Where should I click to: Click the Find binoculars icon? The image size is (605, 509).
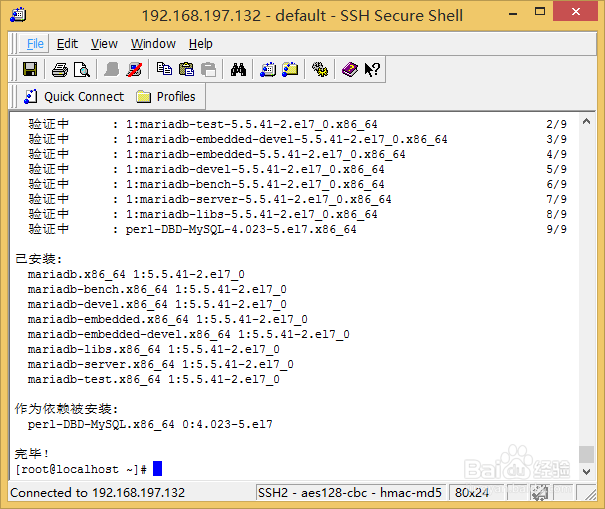[238, 70]
